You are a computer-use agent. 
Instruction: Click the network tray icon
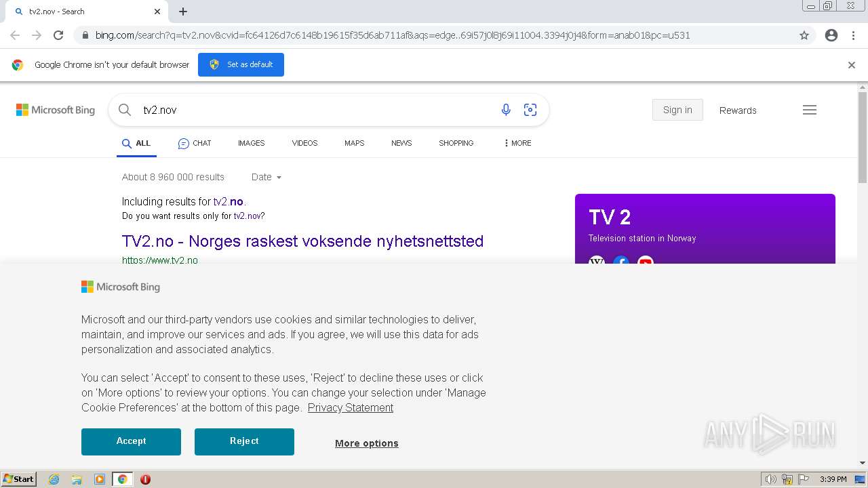[x=787, y=479]
